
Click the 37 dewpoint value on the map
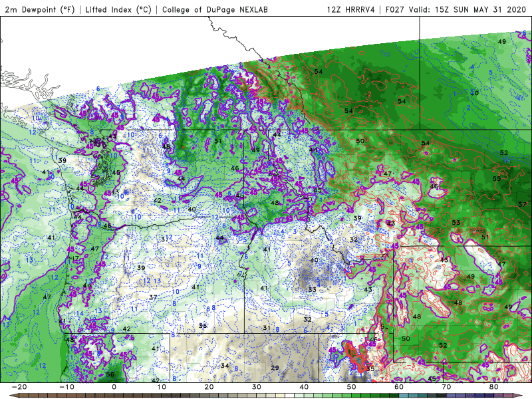click(x=153, y=297)
